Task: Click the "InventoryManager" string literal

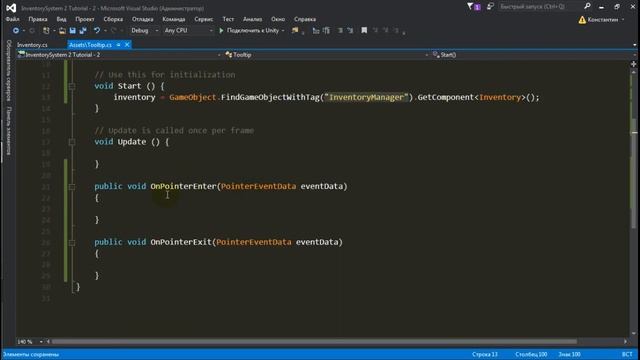Action: pos(366,97)
